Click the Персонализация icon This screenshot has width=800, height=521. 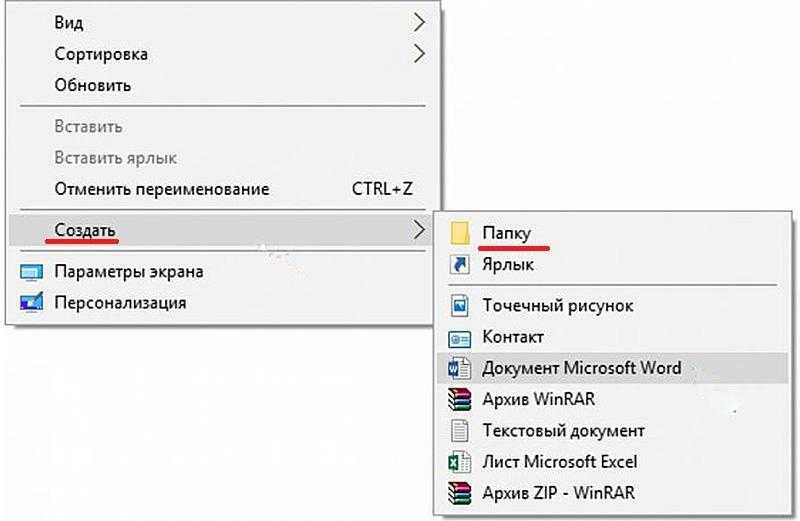(x=31, y=302)
